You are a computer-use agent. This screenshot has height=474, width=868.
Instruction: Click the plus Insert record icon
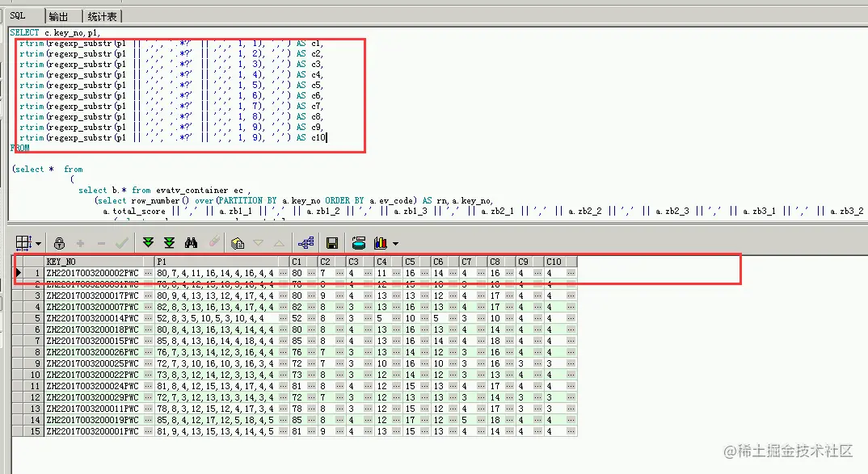point(80,243)
